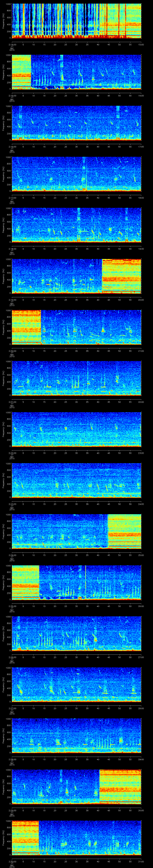
Task: Click the 2:14:00 start time label
Action: tap(12, 44)
